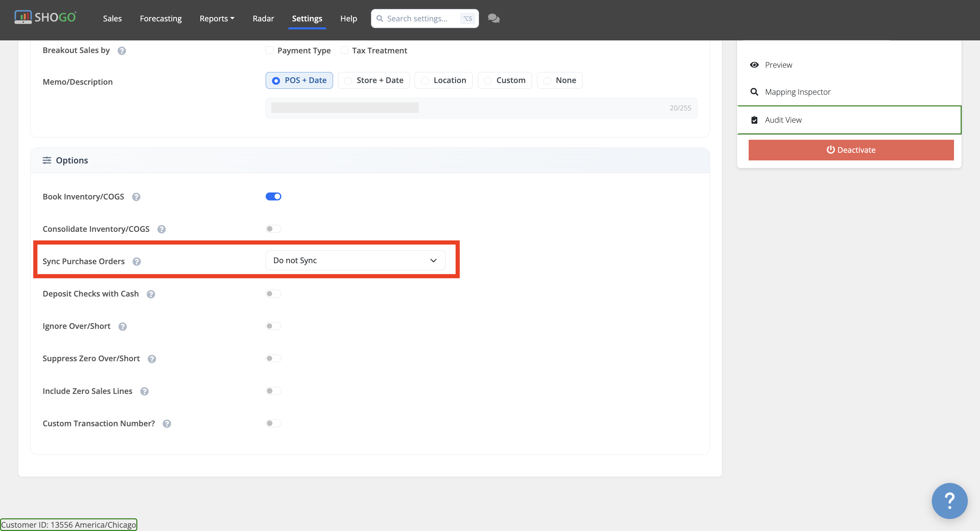Enable the Consolidate Inventory/COGS toggle
Screen dimensions: 980x531
pyautogui.click(x=273, y=229)
